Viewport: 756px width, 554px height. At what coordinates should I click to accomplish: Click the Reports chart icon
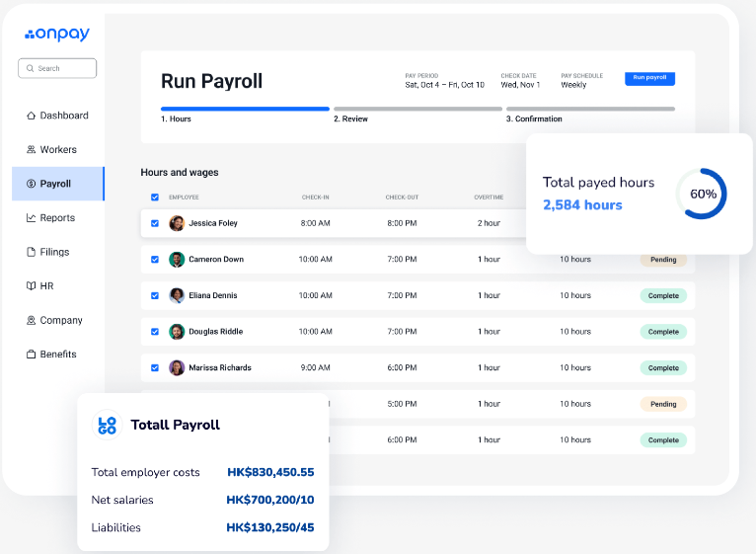point(32,218)
